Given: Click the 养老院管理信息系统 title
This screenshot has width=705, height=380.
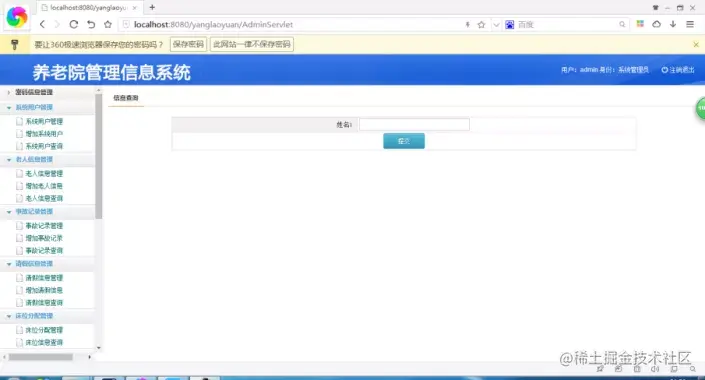Looking at the screenshot, I should click(112, 72).
